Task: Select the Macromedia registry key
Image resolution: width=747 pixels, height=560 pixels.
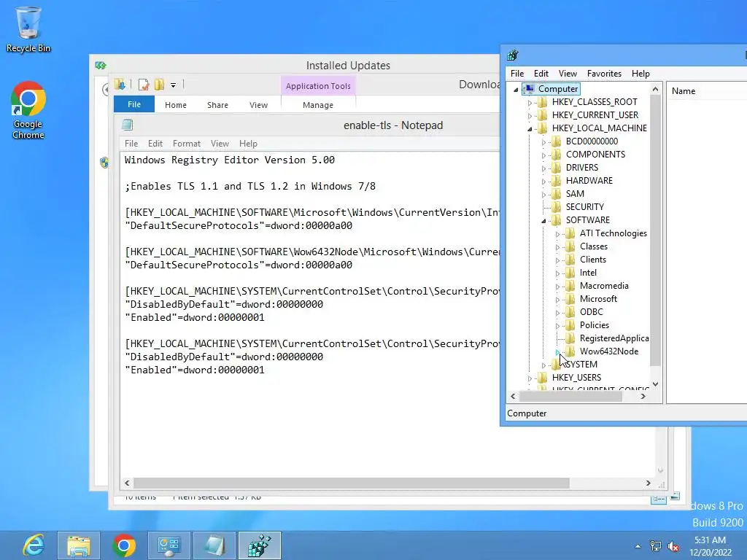Action: [x=603, y=286]
